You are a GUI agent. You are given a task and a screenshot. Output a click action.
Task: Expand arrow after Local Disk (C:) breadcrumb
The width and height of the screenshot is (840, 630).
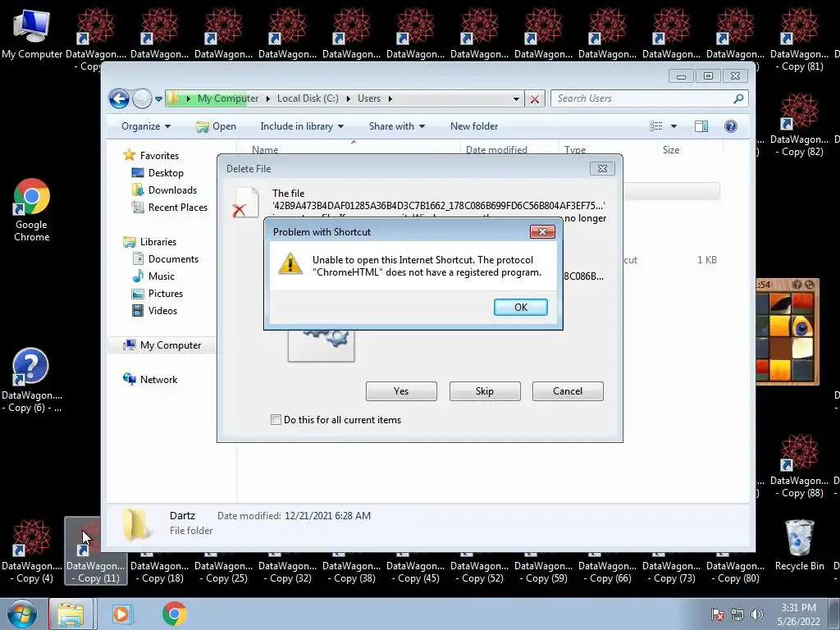348,98
